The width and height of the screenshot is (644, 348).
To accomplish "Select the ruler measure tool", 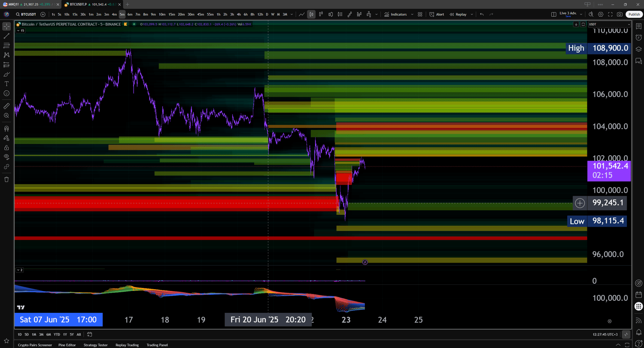I will pyautogui.click(x=6, y=106).
